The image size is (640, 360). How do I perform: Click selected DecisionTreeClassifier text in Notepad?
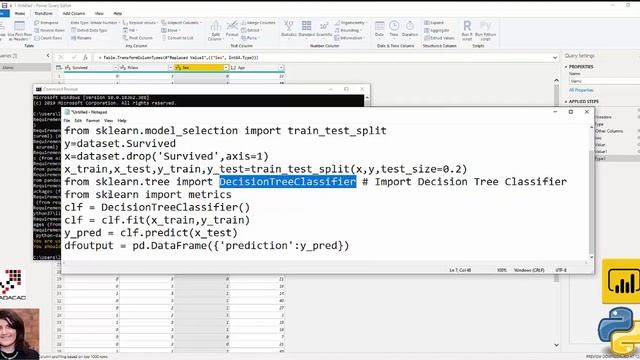click(x=288, y=182)
